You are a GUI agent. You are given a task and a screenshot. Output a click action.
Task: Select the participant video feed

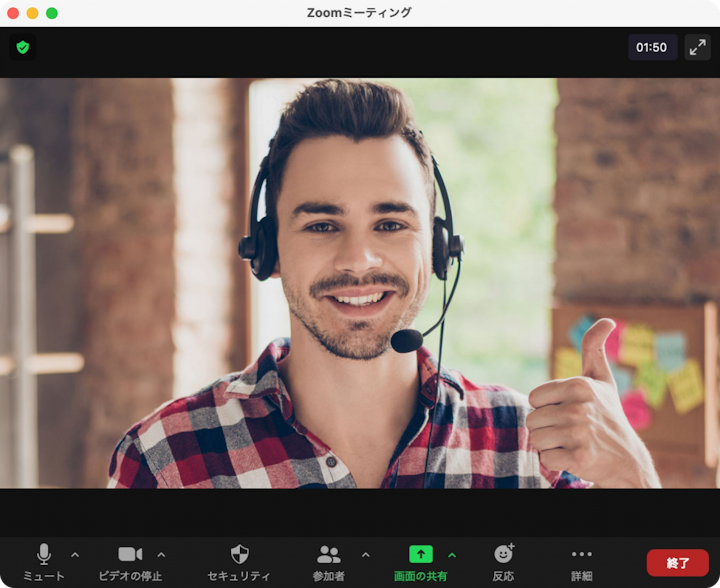coord(360,283)
